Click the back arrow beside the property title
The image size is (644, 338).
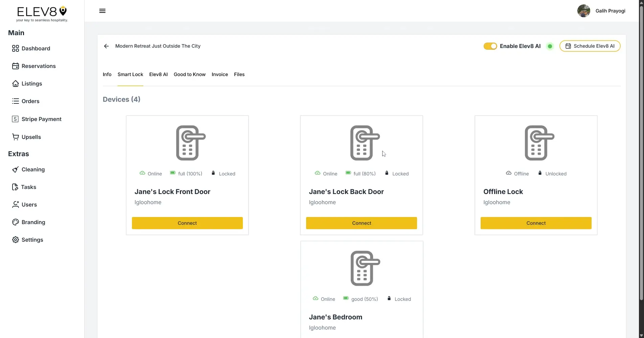pyautogui.click(x=106, y=46)
